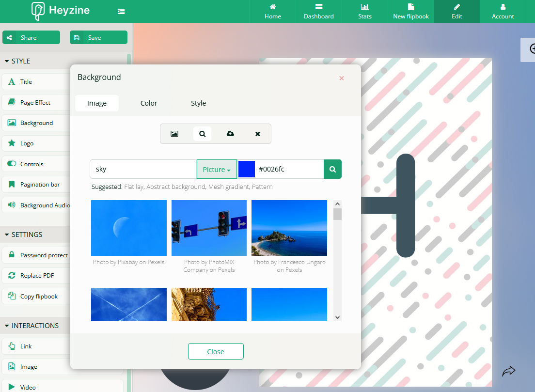Click Replace PDF option

[x=36, y=276]
